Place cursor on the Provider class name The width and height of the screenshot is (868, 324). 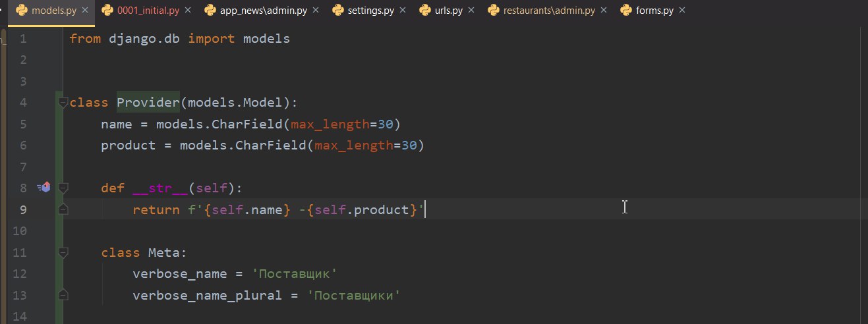click(148, 103)
